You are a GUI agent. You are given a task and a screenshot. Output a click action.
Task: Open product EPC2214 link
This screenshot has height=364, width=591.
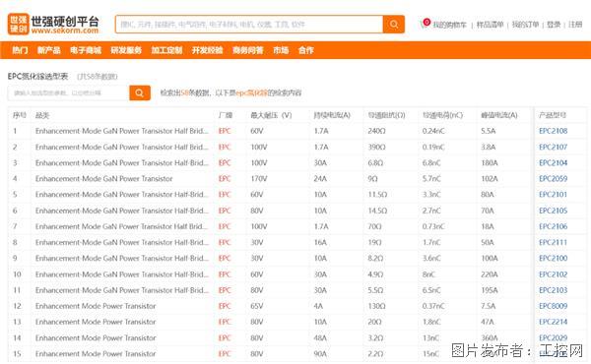(553, 322)
